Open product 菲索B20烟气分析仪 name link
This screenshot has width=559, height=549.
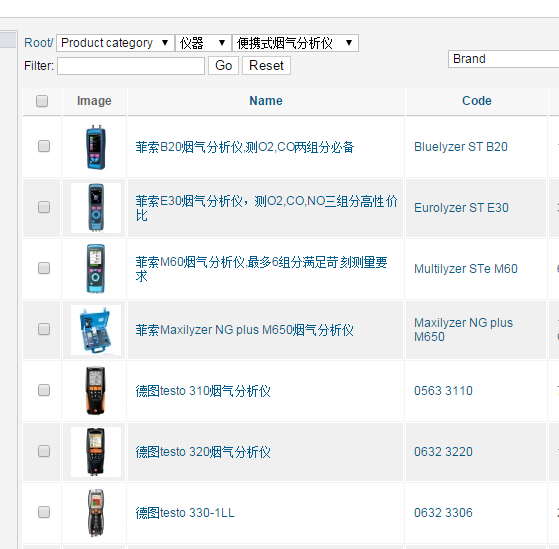point(245,147)
